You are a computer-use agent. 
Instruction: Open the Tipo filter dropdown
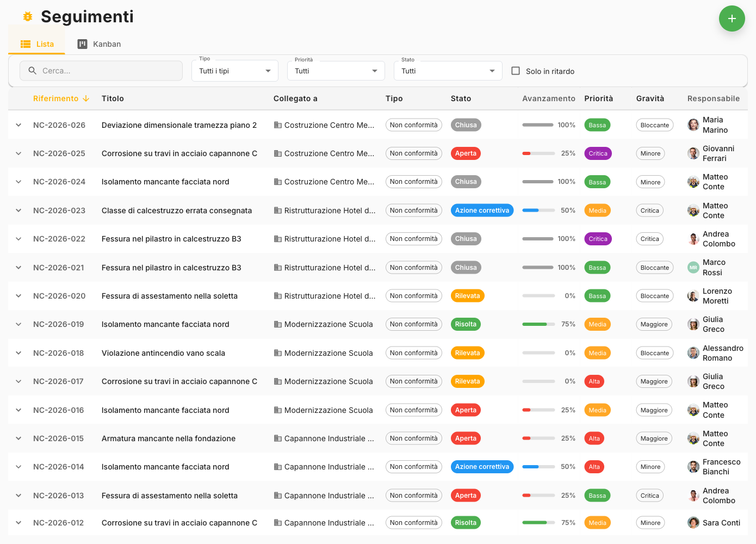(234, 71)
